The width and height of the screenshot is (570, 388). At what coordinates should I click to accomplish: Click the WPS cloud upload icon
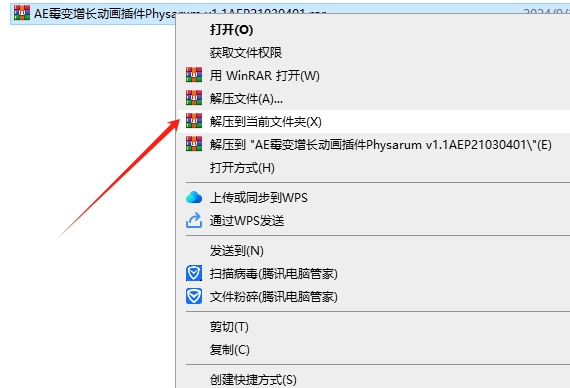pos(194,197)
